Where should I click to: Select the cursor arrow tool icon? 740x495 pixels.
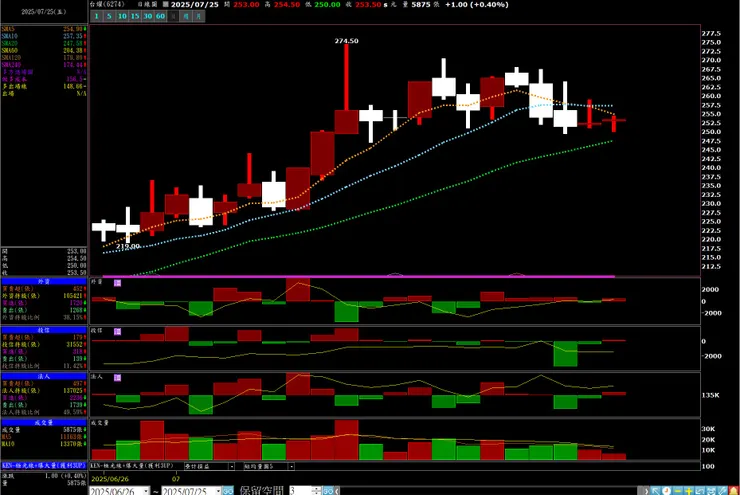(655, 491)
